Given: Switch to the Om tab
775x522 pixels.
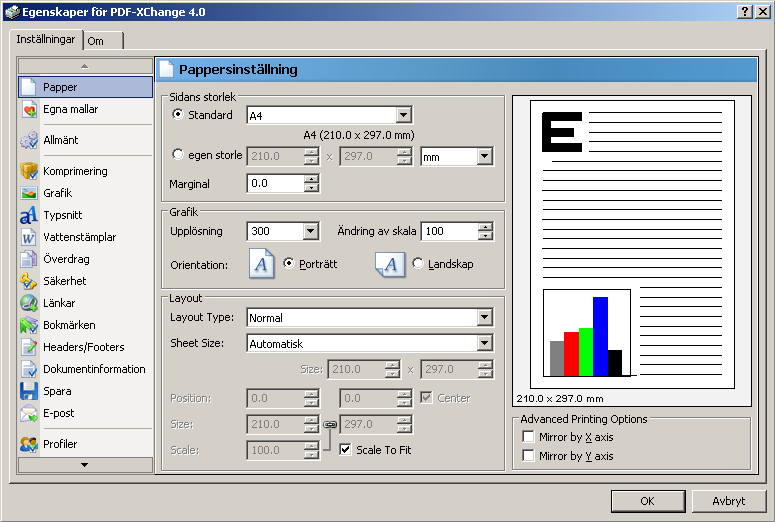Looking at the screenshot, I should point(103,41).
